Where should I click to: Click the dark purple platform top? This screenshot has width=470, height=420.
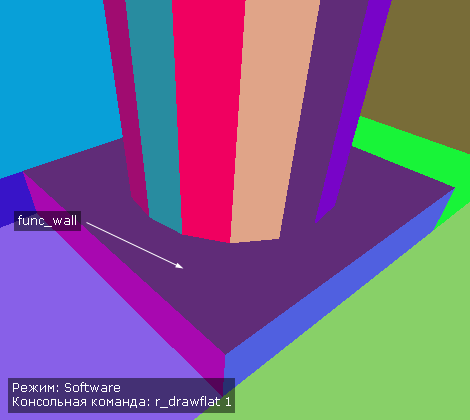pyautogui.click(x=233, y=283)
